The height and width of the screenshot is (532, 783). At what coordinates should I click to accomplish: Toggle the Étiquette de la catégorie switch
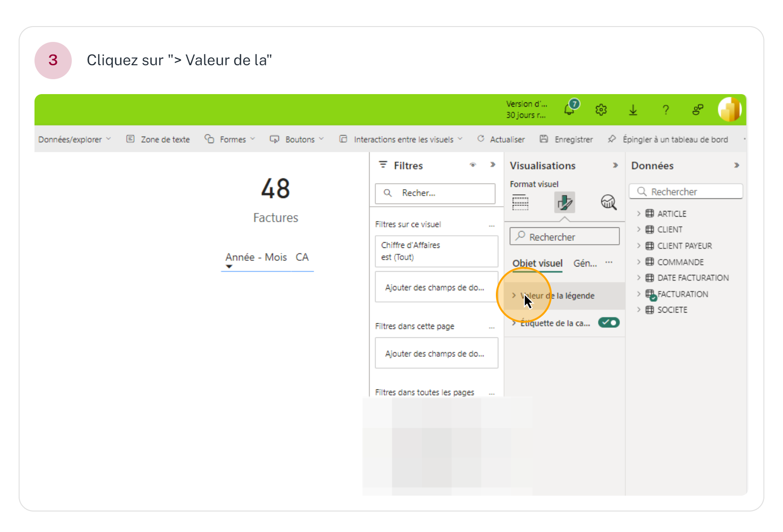pyautogui.click(x=609, y=322)
